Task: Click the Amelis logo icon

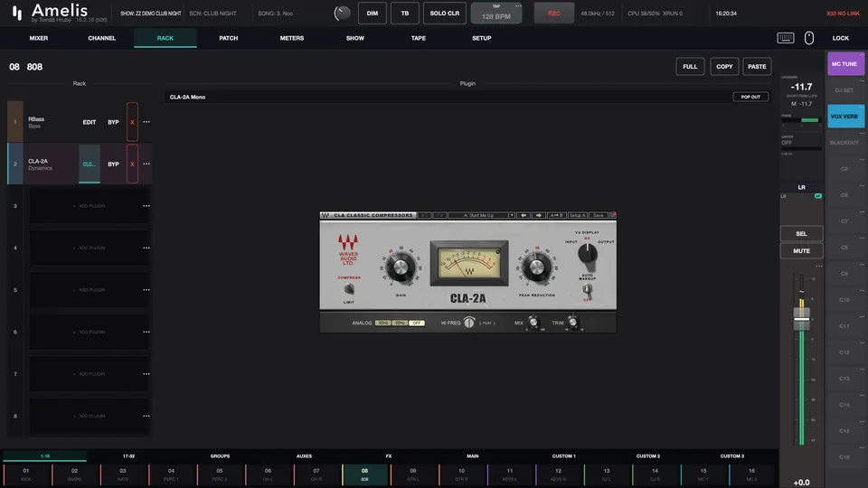Action: (x=17, y=14)
